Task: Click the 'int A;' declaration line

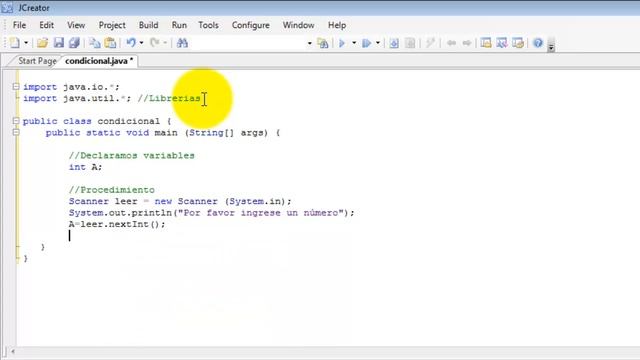Action: (x=85, y=167)
